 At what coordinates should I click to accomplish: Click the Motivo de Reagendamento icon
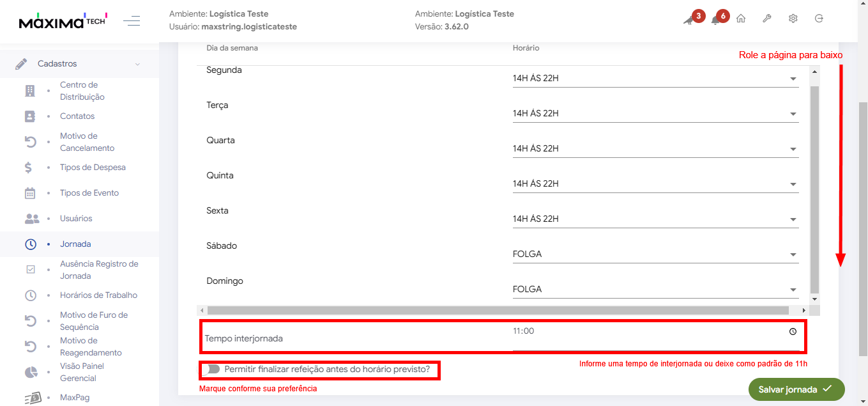point(30,347)
